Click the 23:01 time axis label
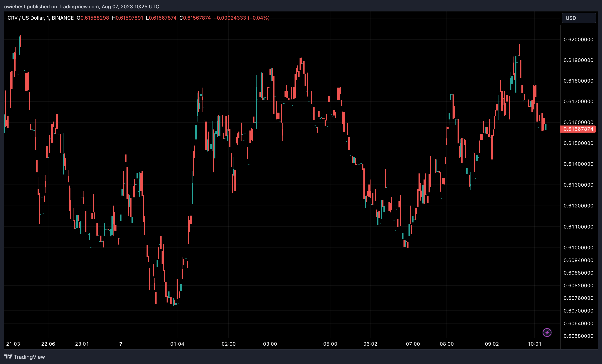Image resolution: width=602 pixels, height=364 pixels. click(82, 344)
